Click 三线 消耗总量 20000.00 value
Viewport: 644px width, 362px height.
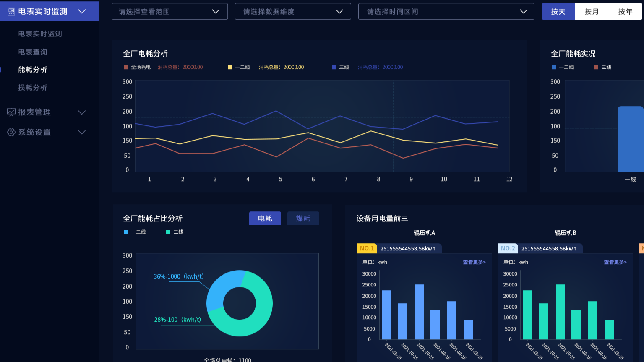(381, 67)
